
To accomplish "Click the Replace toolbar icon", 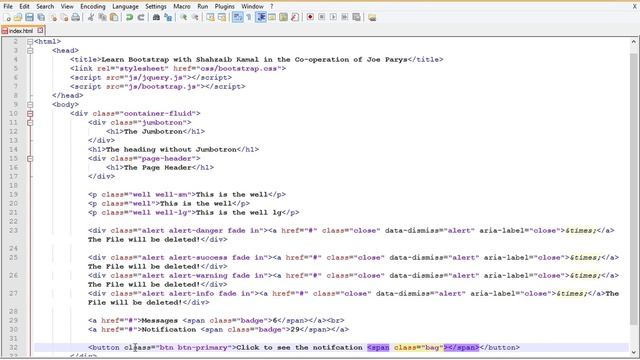I will click(168, 17).
